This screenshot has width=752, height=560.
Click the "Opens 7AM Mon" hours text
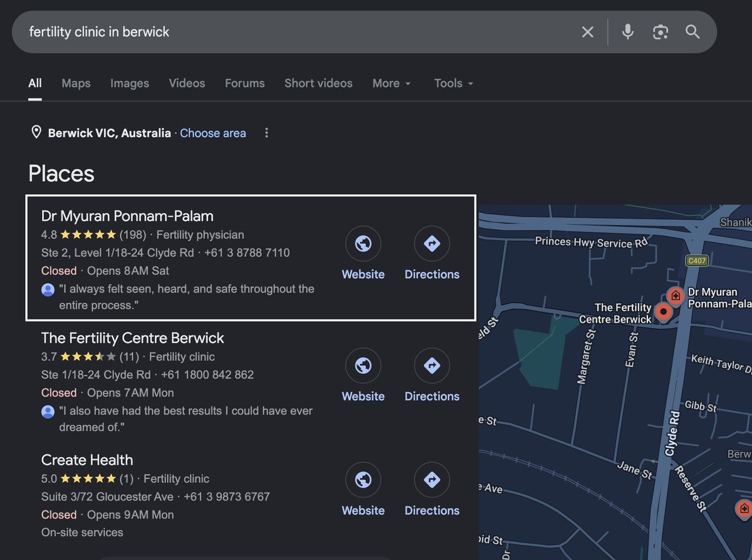click(130, 393)
